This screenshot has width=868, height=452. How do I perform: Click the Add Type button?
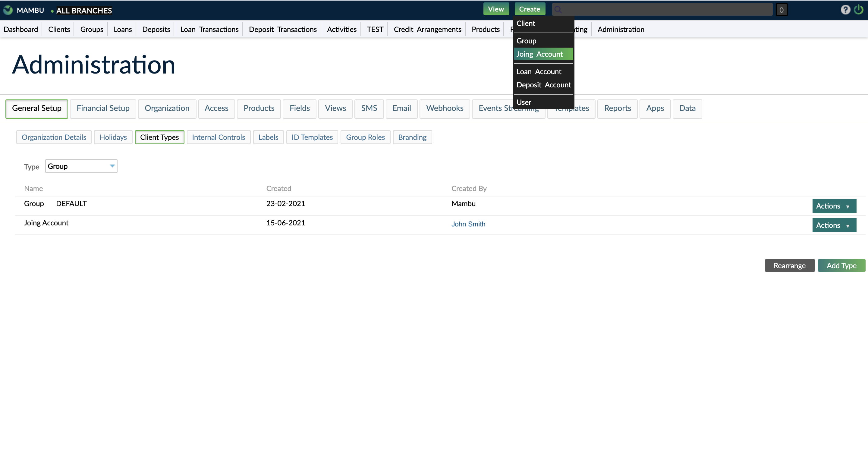click(841, 265)
